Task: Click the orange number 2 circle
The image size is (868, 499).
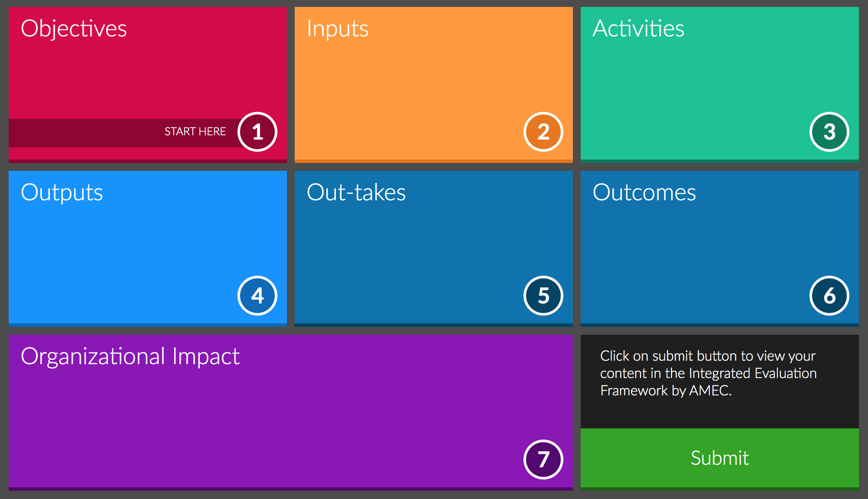Action: (x=543, y=132)
